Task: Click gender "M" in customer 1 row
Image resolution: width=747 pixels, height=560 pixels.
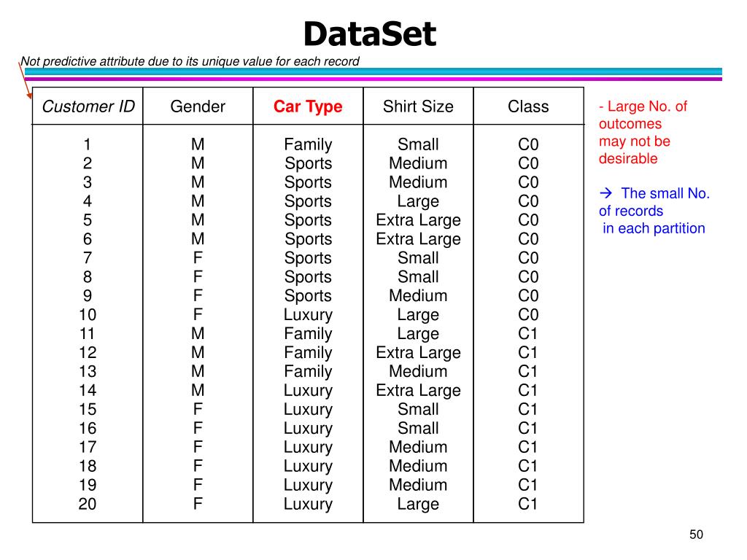Action: point(198,144)
